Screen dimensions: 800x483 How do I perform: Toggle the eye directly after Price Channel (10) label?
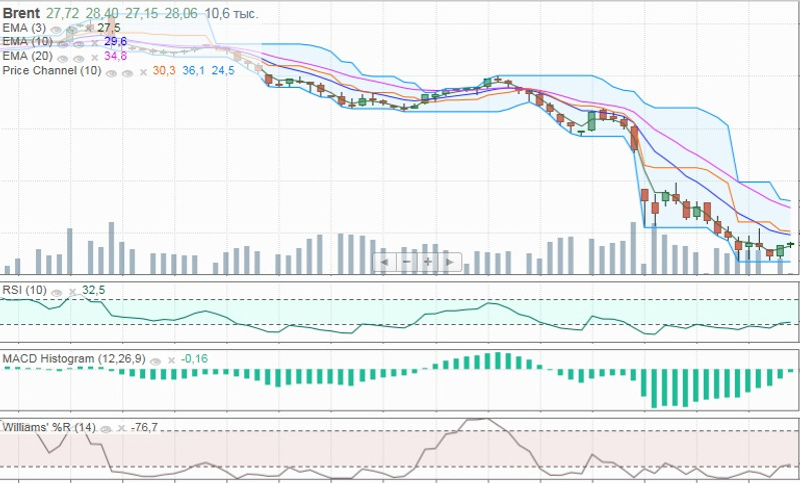111,73
